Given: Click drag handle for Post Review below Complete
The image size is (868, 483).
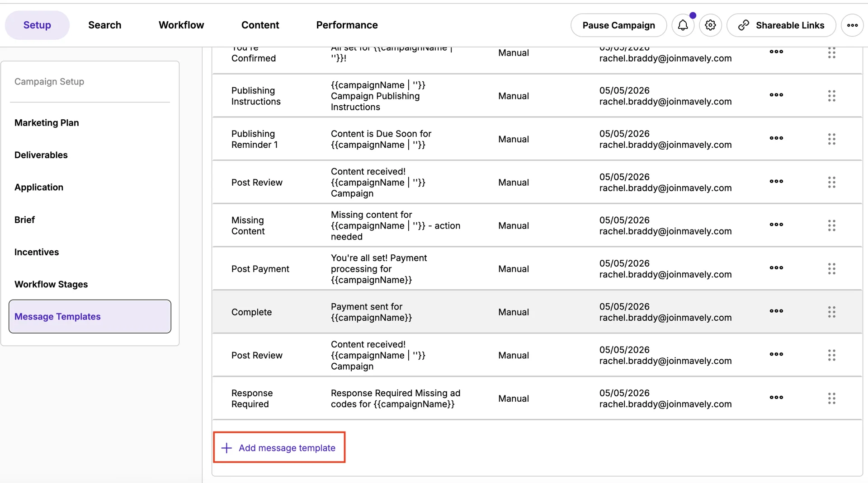Looking at the screenshot, I should [831, 355].
